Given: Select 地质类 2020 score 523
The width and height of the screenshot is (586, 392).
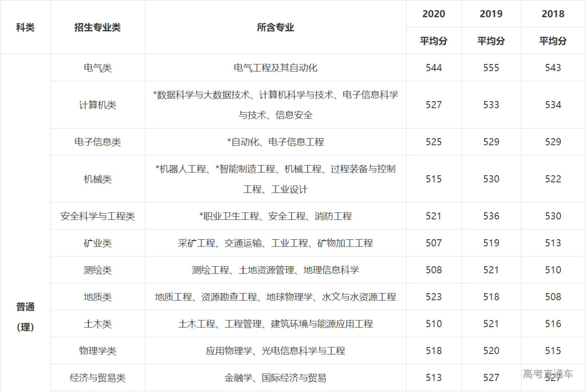Looking at the screenshot, I should click(x=434, y=297).
